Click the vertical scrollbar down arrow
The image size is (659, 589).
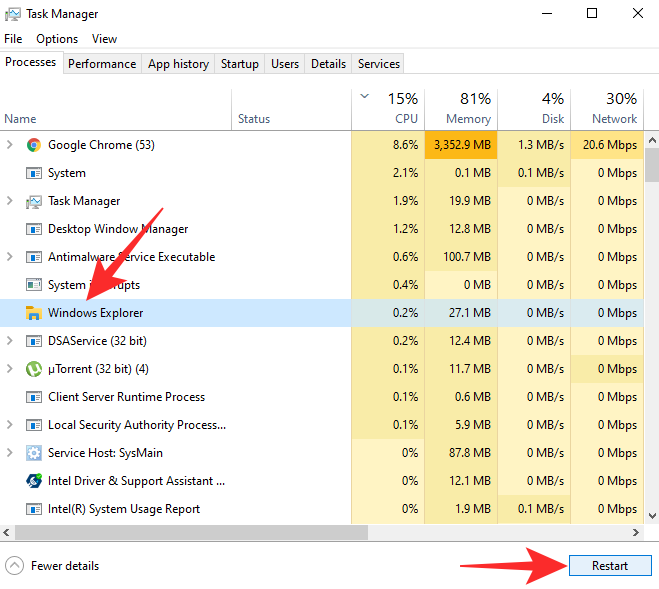coord(651,516)
